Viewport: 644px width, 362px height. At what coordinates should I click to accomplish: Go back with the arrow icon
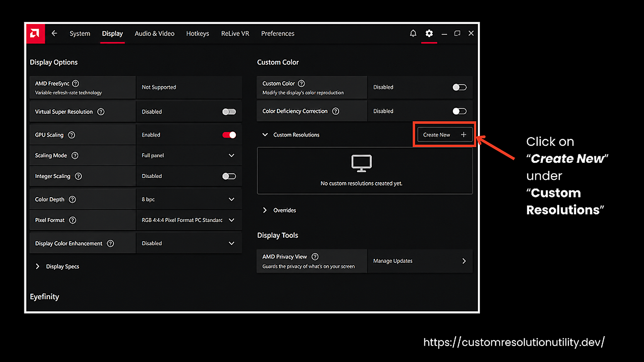pyautogui.click(x=54, y=33)
